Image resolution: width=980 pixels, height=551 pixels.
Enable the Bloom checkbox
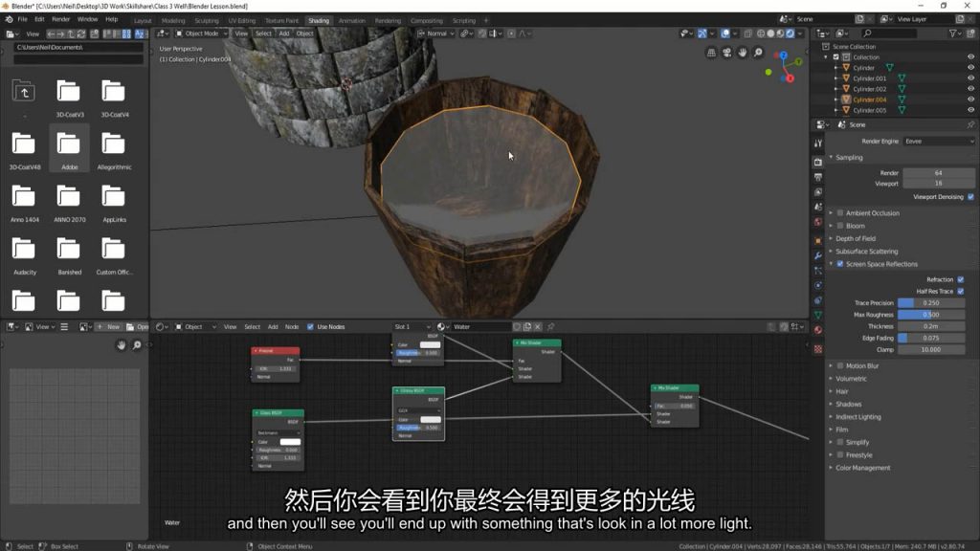pyautogui.click(x=840, y=226)
